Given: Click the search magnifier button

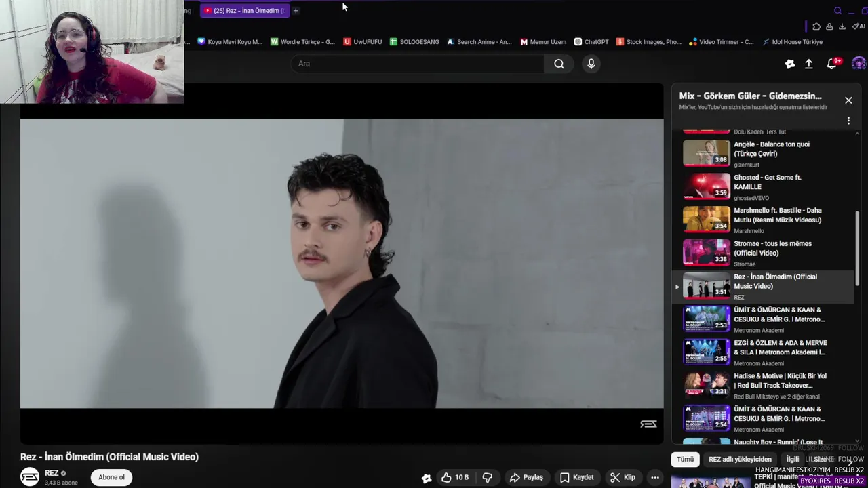Looking at the screenshot, I should (x=559, y=64).
